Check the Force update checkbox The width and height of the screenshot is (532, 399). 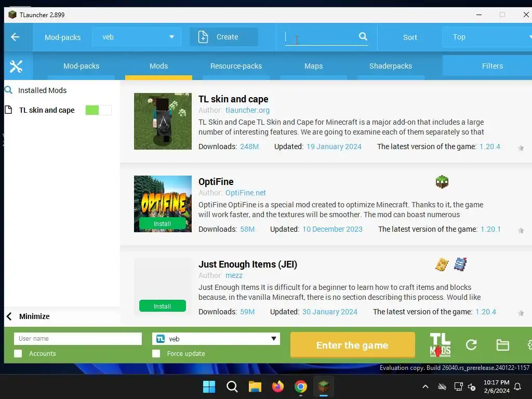click(156, 353)
